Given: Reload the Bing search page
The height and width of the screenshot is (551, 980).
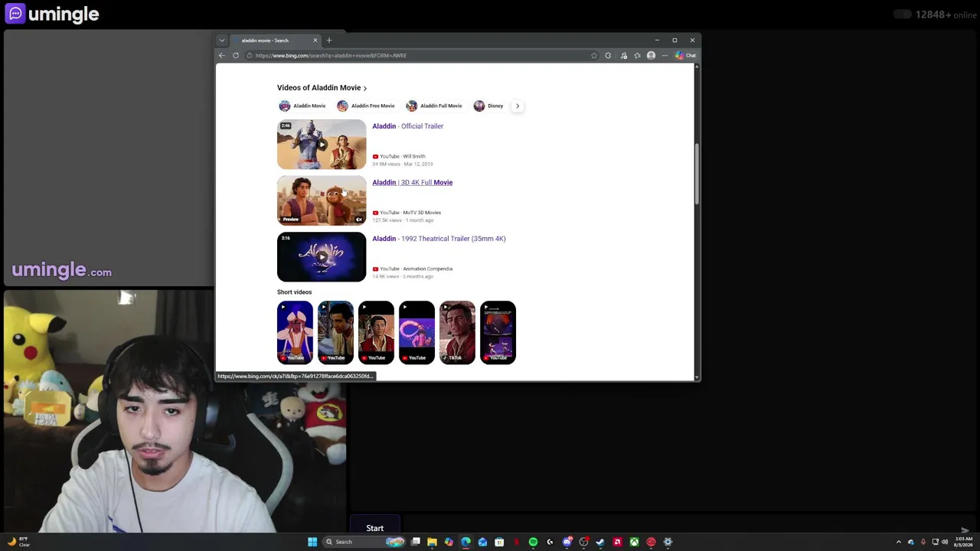Looking at the screenshot, I should tap(236, 55).
